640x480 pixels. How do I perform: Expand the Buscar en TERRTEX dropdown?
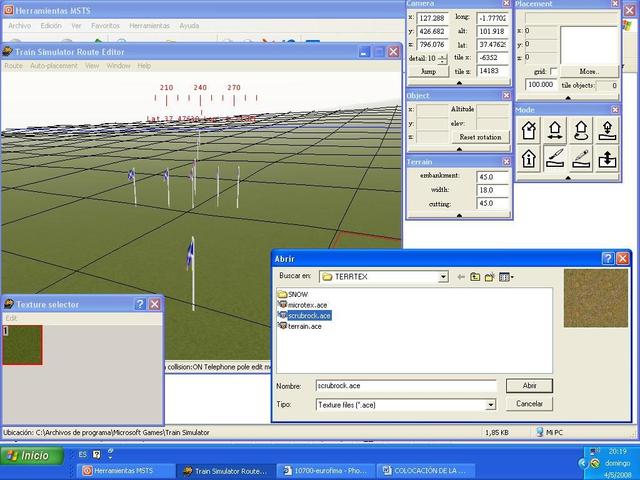[442, 277]
